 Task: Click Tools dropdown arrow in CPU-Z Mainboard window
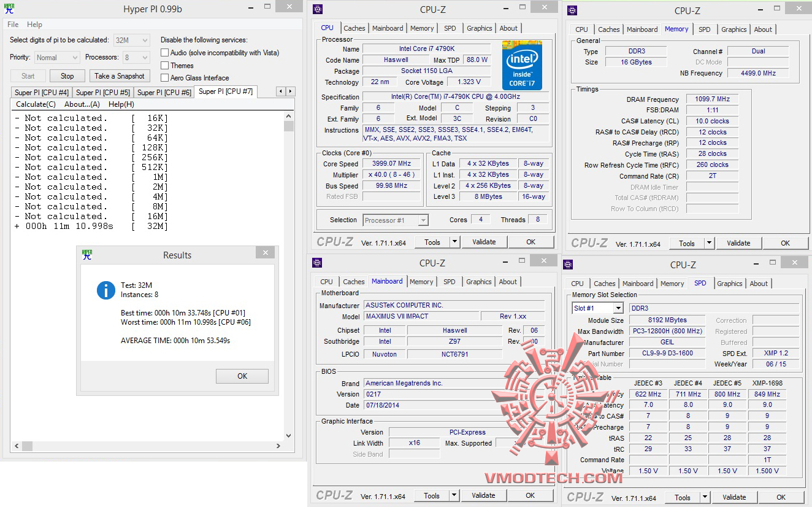(x=454, y=495)
